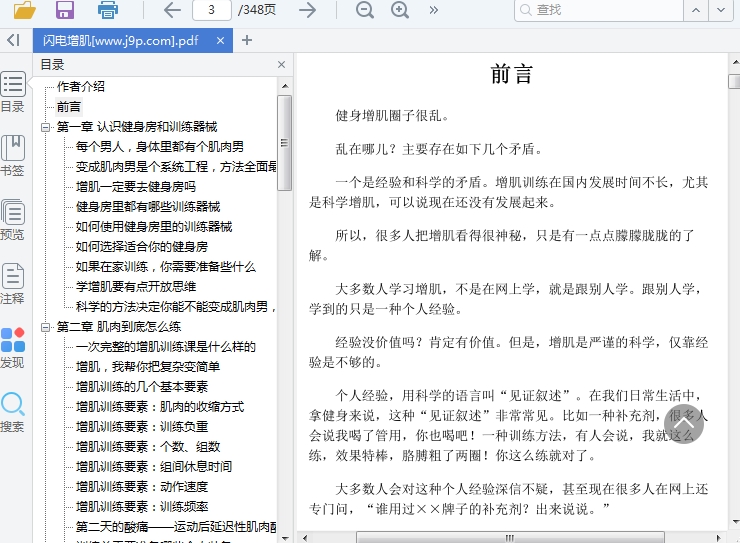This screenshot has height=543, width=740.
Task: Open 增肌训练要素：个数、组数 entry
Action: [x=148, y=447]
